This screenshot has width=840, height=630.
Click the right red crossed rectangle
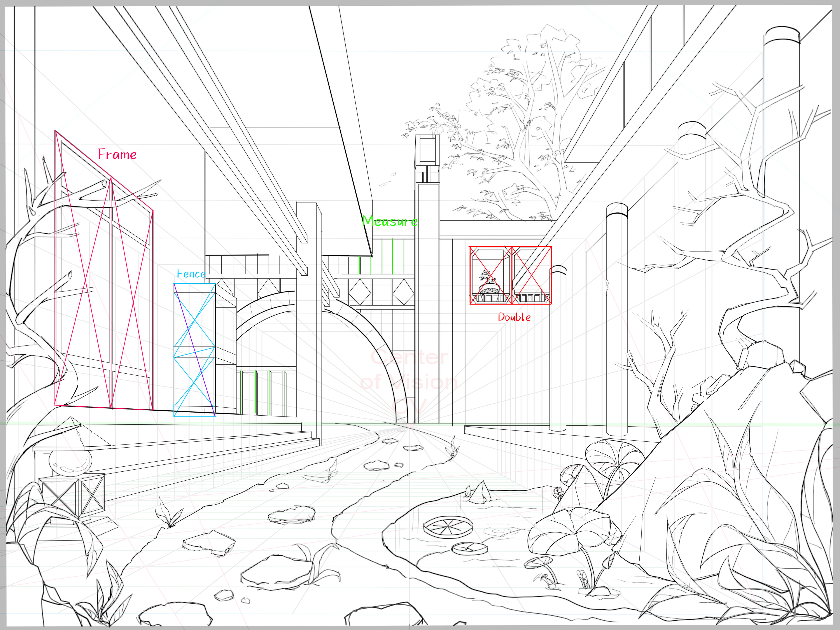point(532,275)
